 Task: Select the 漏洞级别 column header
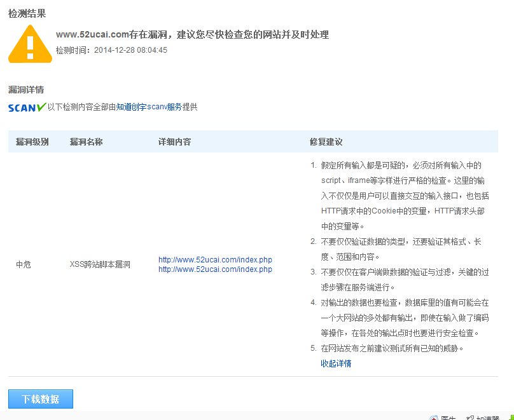click(32, 142)
